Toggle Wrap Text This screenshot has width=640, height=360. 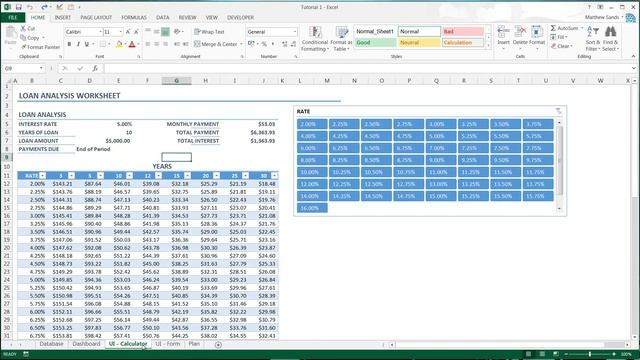coord(209,32)
